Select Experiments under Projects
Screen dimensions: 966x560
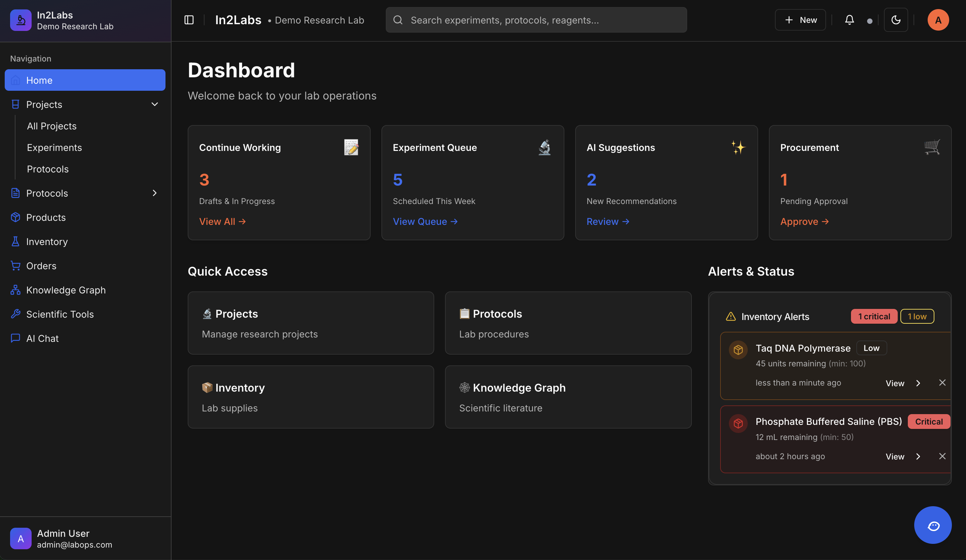(x=54, y=148)
